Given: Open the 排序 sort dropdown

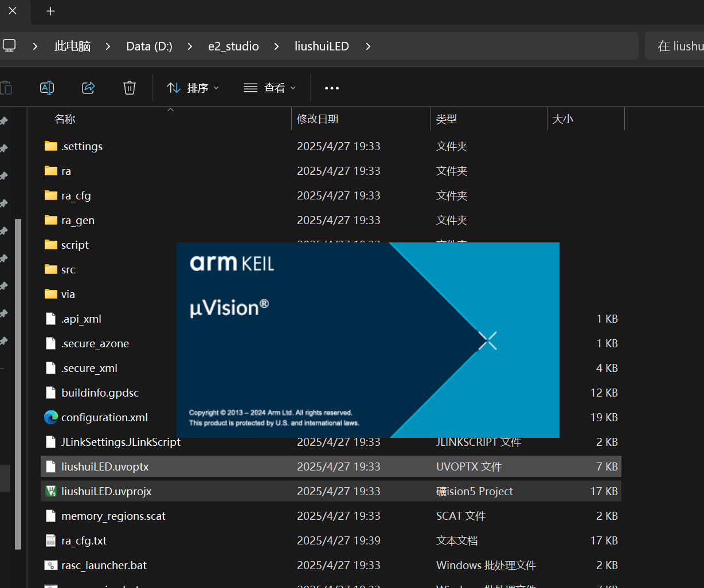Looking at the screenshot, I should pyautogui.click(x=193, y=88).
